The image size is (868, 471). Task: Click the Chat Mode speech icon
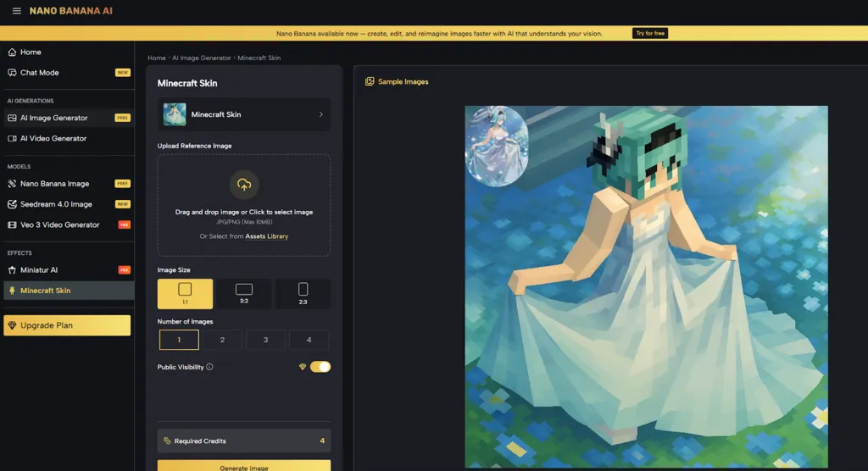click(12, 73)
